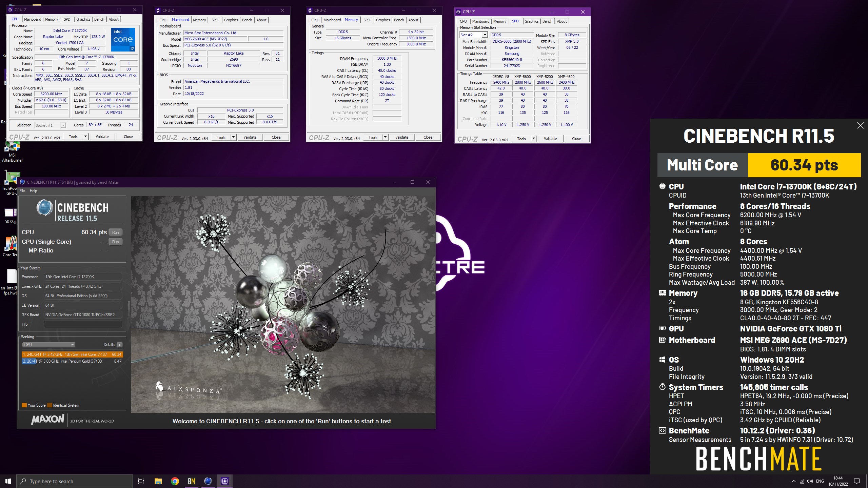The image size is (868, 488).
Task: Open CPU-Z taskbar icon
Action: point(224,481)
